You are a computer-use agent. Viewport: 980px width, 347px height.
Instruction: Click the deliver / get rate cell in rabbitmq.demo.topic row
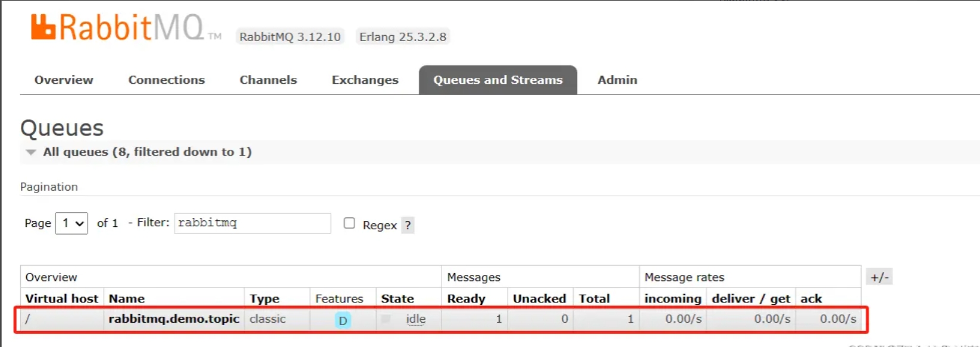(751, 319)
